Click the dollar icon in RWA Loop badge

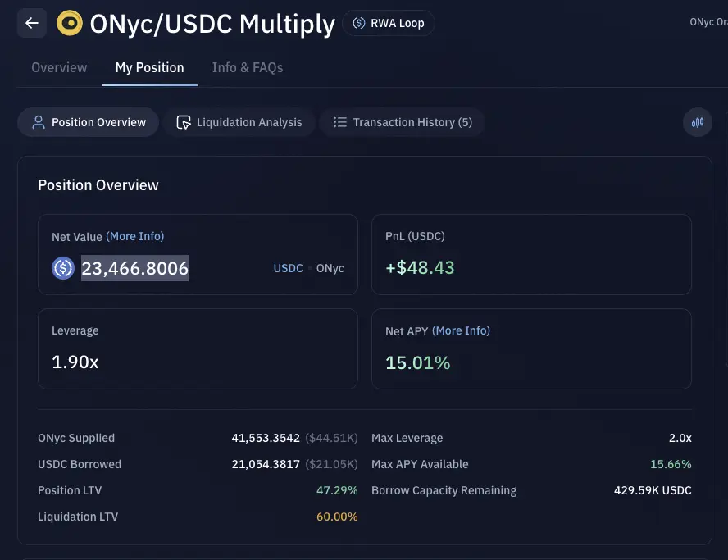pos(359,23)
